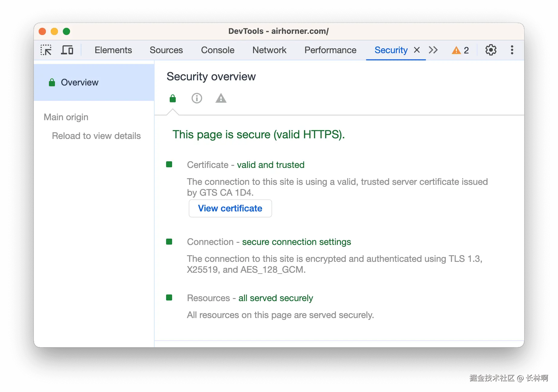
Task: Go to the Console tab
Action: [x=218, y=50]
